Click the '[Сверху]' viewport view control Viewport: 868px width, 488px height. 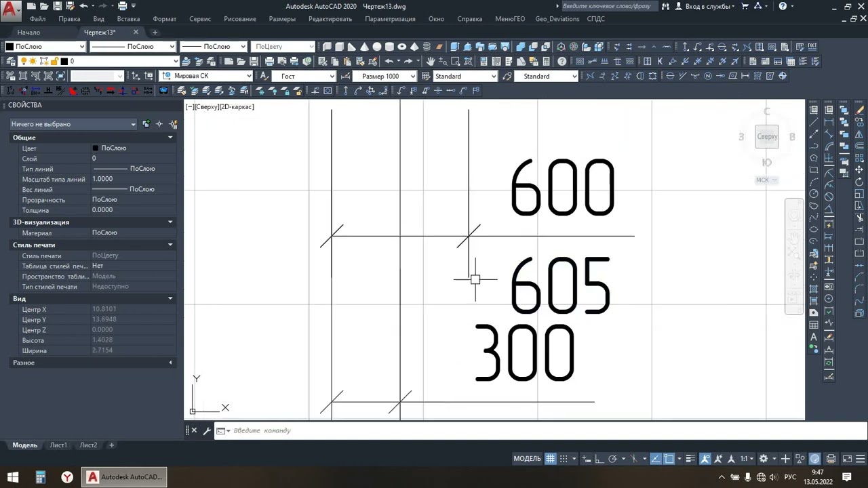point(206,107)
